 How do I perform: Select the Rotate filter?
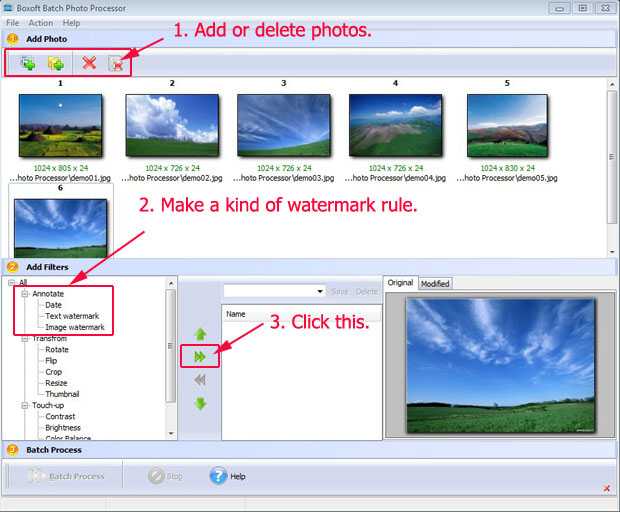point(57,350)
